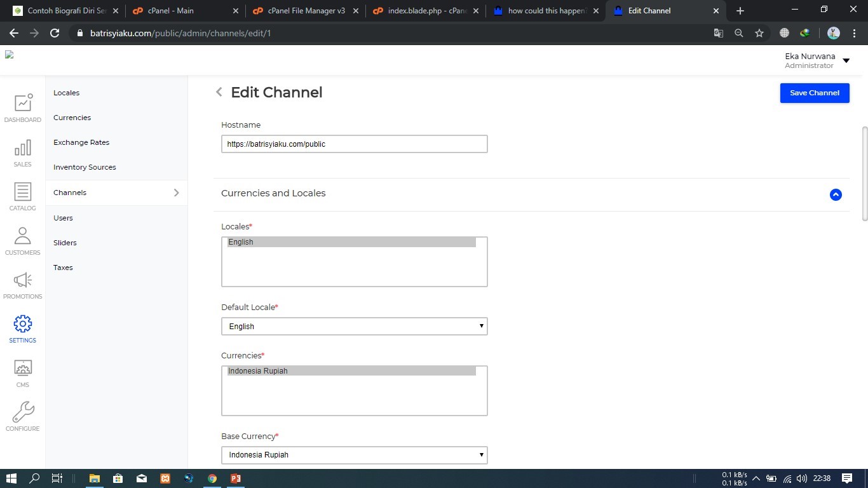Open the Microsoft Store taskbar icon
Screen dimensions: 868x488
[x=118, y=478]
